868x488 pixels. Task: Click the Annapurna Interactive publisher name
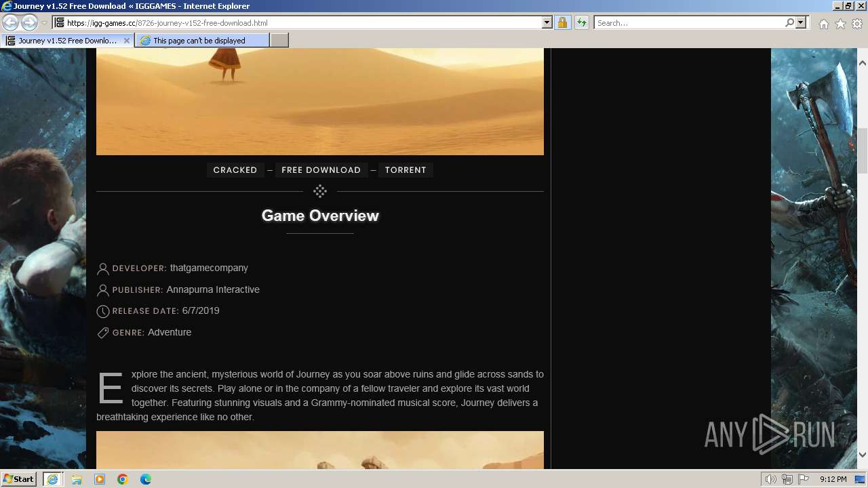click(213, 289)
